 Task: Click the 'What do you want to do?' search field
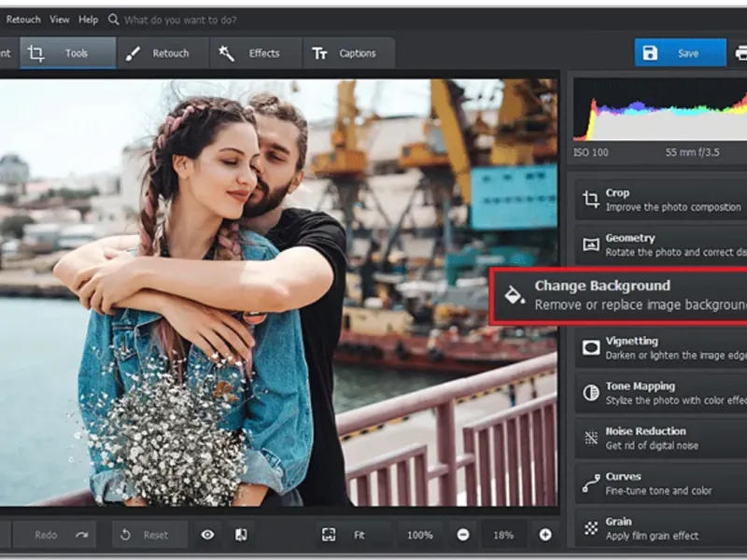(180, 20)
